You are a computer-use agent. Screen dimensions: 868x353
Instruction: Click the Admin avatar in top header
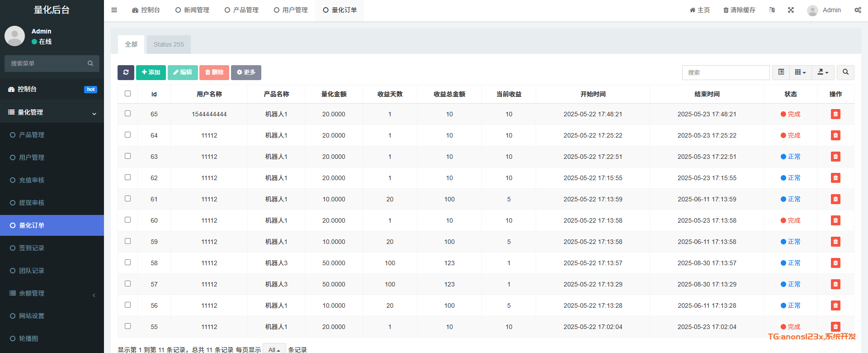pos(812,10)
